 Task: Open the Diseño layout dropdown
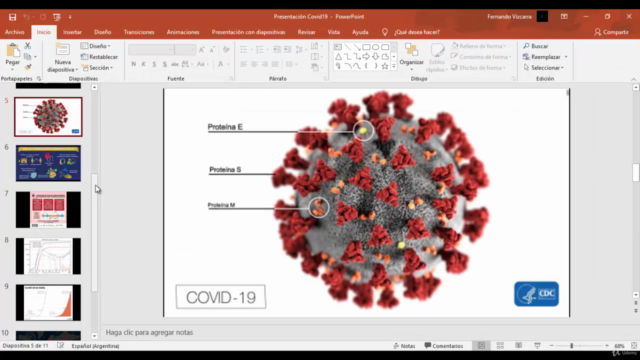(x=96, y=46)
